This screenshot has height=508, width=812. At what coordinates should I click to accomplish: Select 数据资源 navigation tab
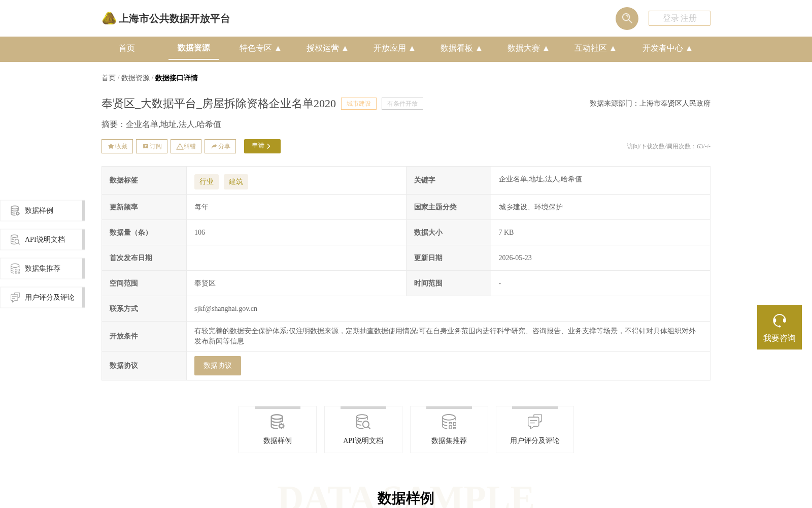[x=194, y=48]
